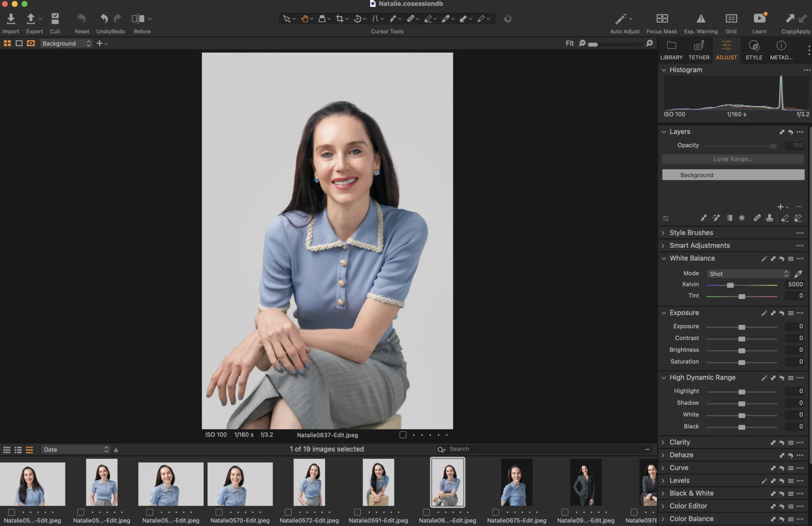Screen dimensions: 812x526
Task: Open the Learn panel
Action: coord(759,19)
